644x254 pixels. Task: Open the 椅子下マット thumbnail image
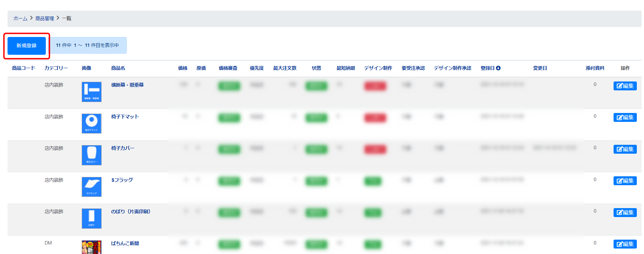92,123
